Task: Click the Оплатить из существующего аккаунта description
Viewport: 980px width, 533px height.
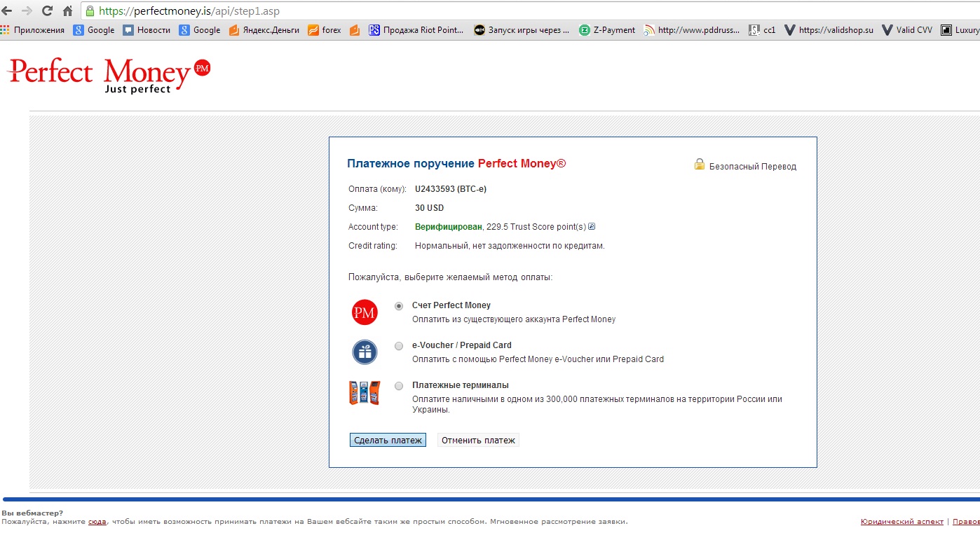Action: pyautogui.click(x=514, y=319)
